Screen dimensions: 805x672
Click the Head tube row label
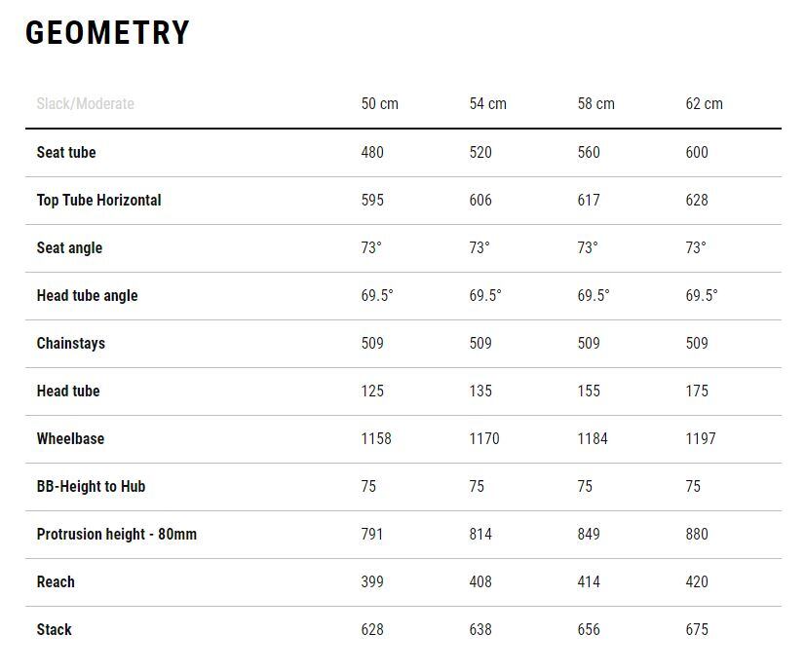tap(68, 392)
